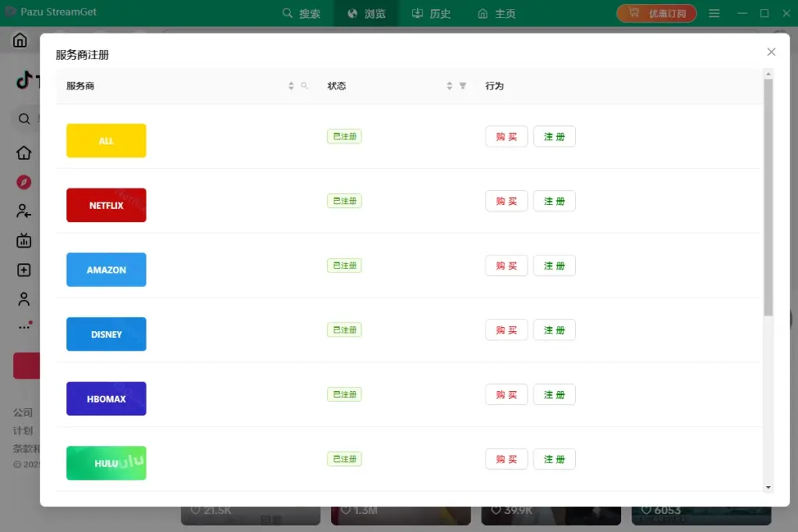
Task: Open the hamburger menu in the title bar
Action: [x=714, y=12]
